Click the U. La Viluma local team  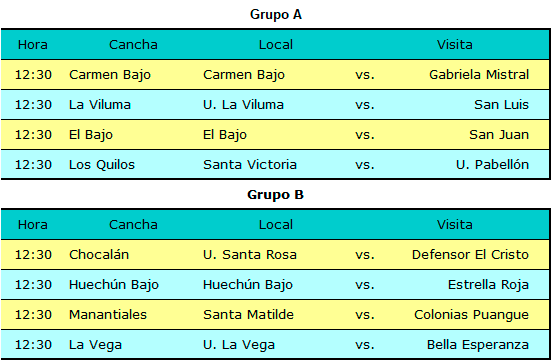click(x=243, y=105)
